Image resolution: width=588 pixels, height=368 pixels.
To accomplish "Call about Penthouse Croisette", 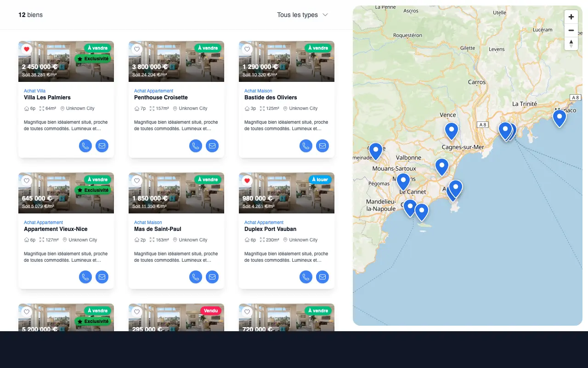I will coord(196,146).
